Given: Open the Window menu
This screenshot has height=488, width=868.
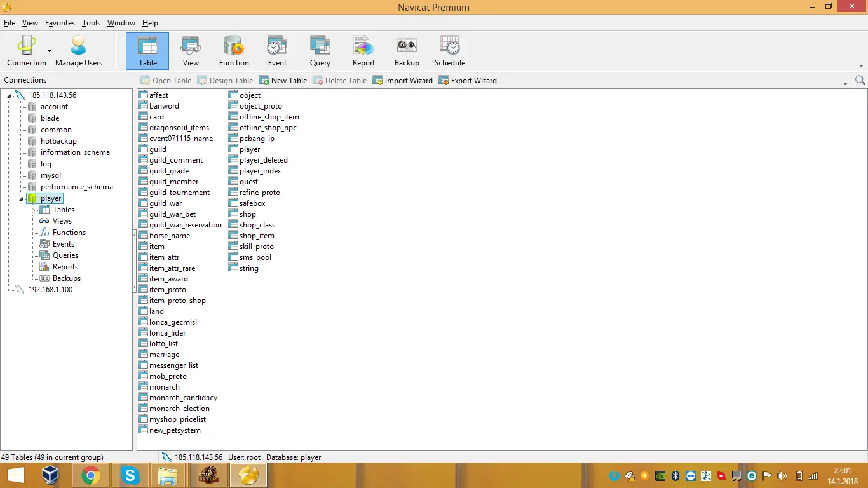Looking at the screenshot, I should 121,23.
